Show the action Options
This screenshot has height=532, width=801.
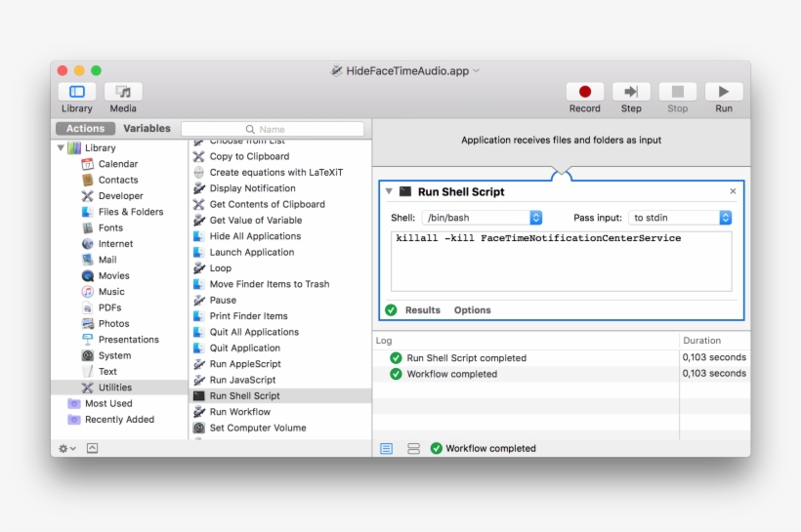pos(473,309)
